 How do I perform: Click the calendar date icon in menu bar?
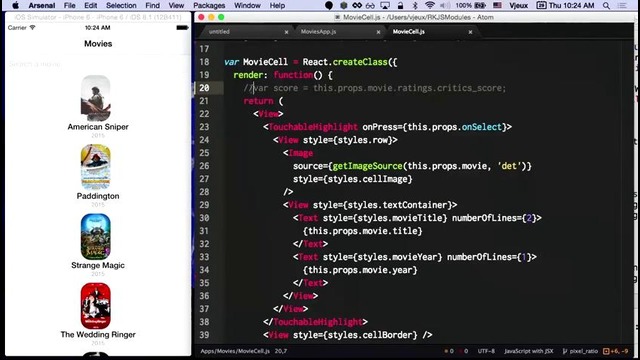pos(541,5)
